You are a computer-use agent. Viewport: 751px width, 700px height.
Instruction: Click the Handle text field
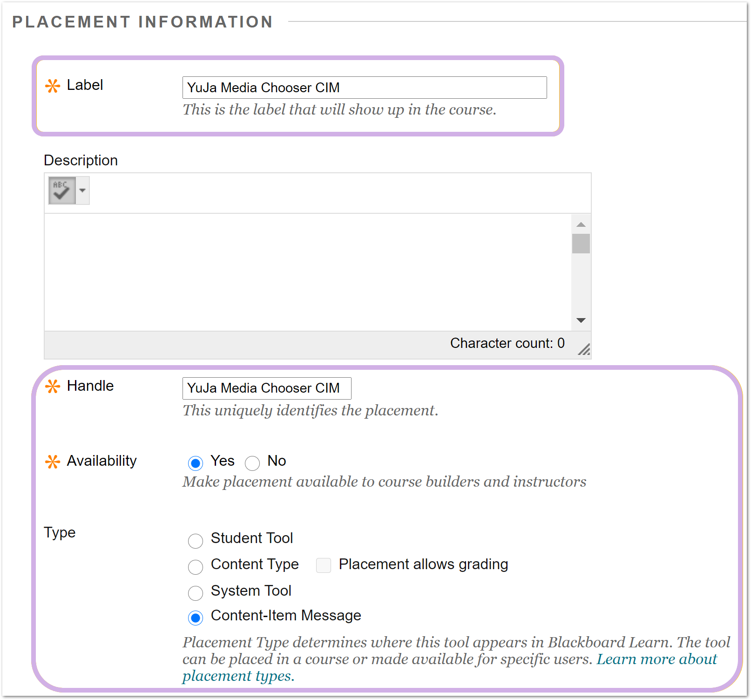[x=267, y=388]
